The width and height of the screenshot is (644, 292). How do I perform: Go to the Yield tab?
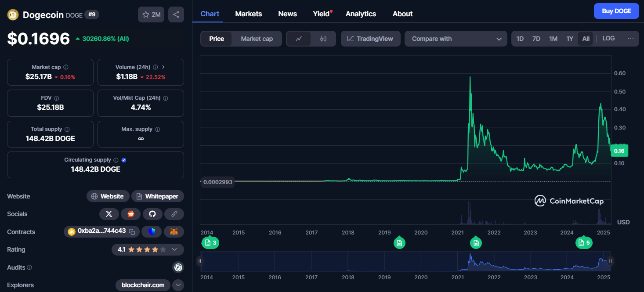click(x=321, y=14)
